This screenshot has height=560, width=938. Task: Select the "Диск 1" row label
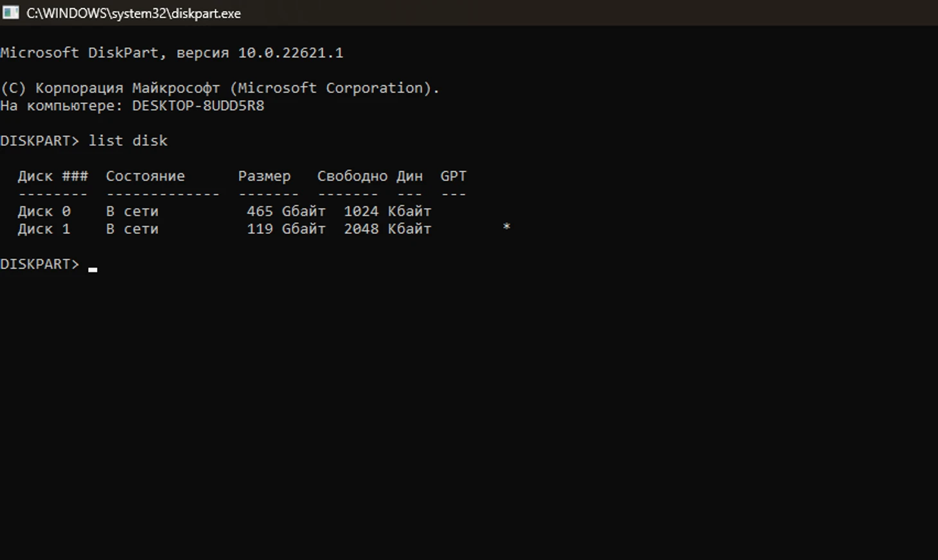tap(44, 229)
